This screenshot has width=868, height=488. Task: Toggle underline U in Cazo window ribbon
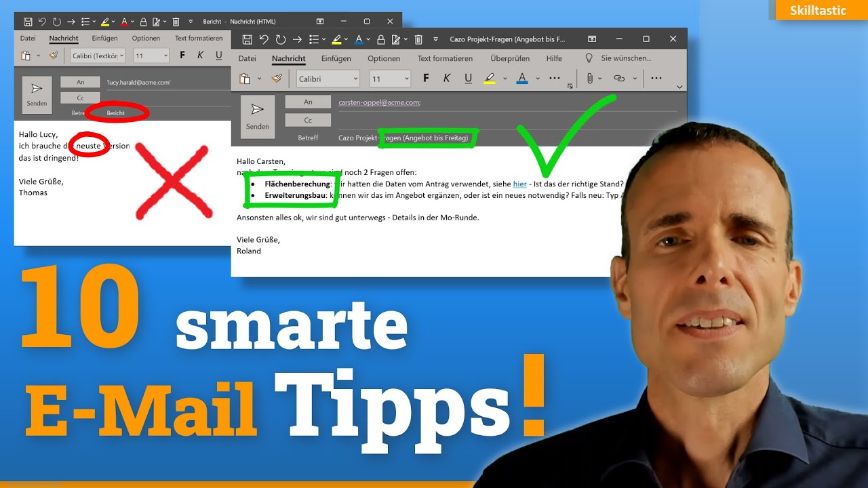468,79
